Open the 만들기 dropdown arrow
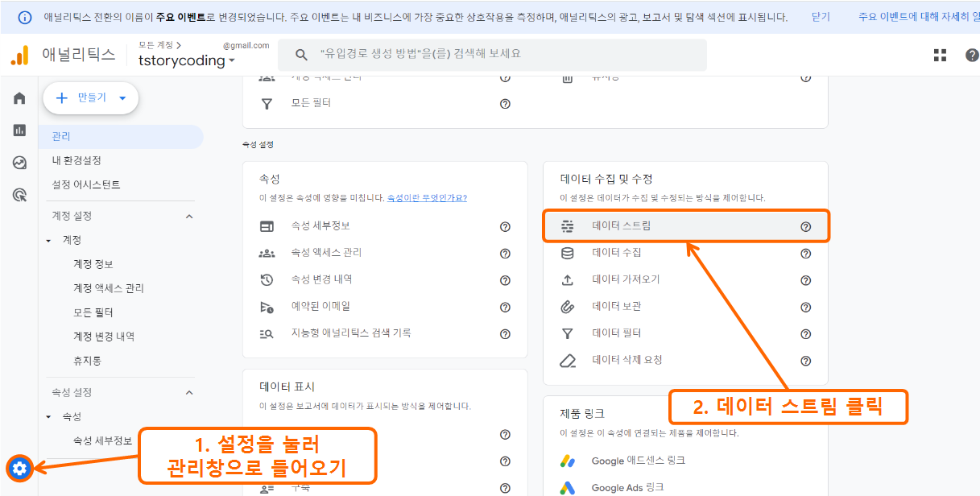 [121, 97]
